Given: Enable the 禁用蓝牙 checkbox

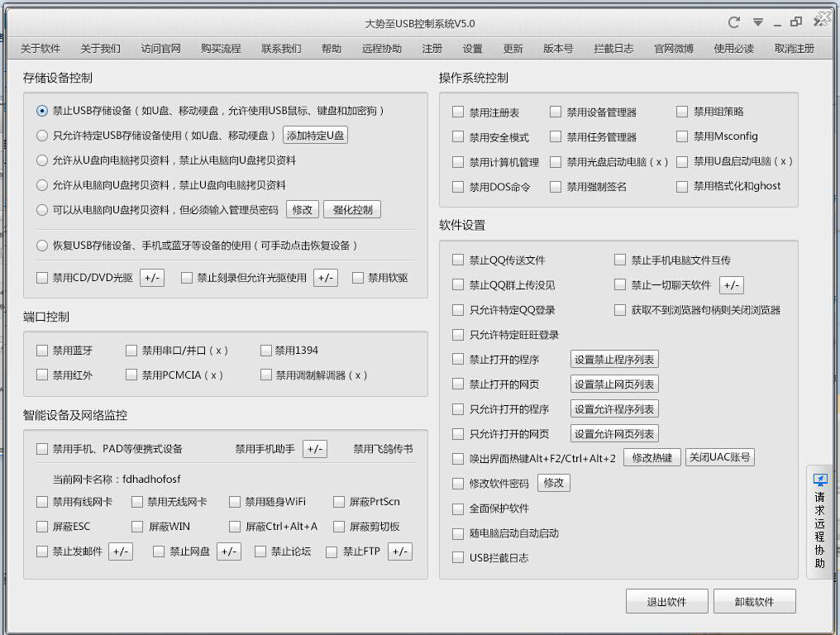Looking at the screenshot, I should [x=43, y=351].
